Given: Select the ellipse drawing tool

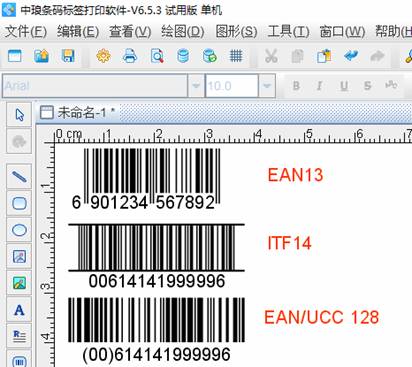Looking at the screenshot, I should click(x=19, y=230).
